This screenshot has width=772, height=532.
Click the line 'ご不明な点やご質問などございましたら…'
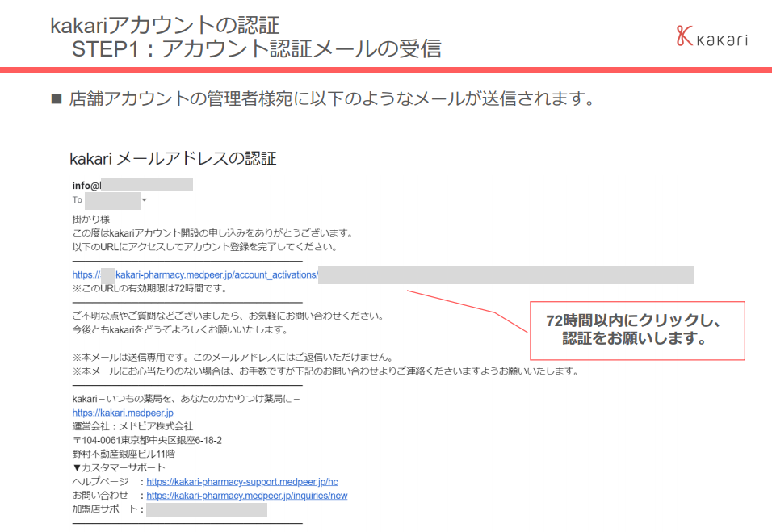(228, 316)
